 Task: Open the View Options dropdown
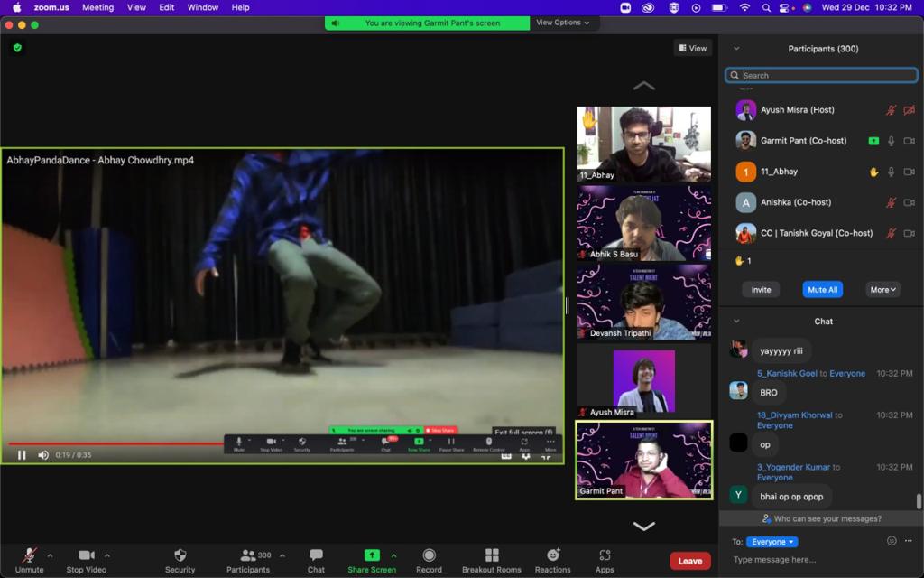coord(563,23)
